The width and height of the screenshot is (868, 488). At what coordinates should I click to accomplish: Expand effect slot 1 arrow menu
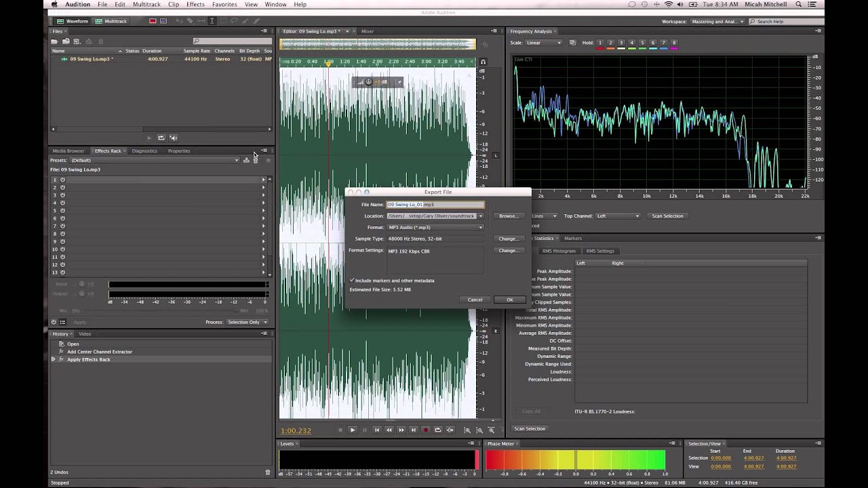[x=263, y=180]
